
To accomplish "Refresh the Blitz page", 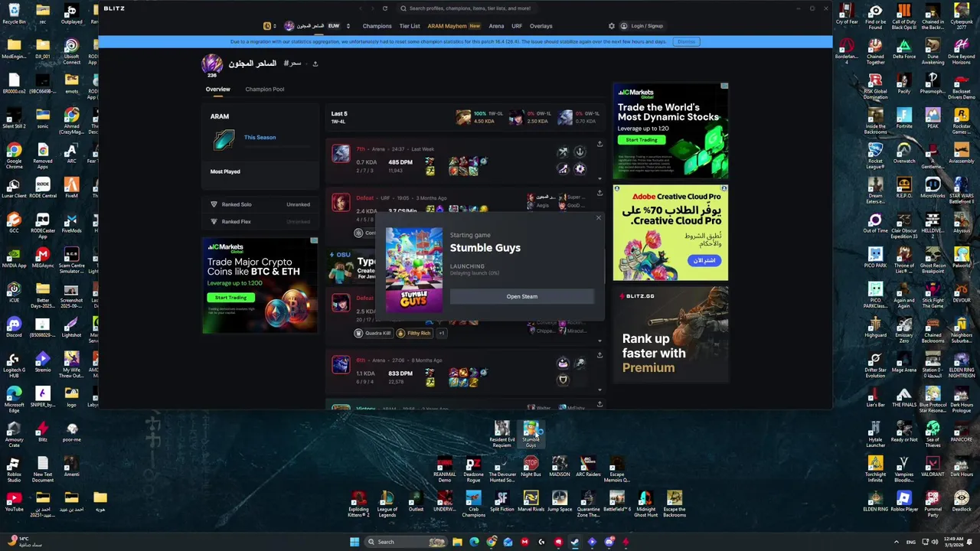I will click(384, 8).
